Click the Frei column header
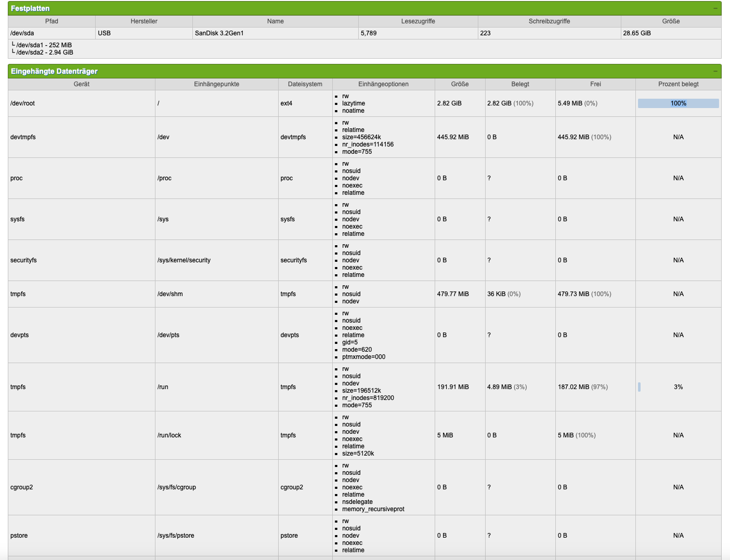This screenshot has height=560, width=730. (595, 84)
